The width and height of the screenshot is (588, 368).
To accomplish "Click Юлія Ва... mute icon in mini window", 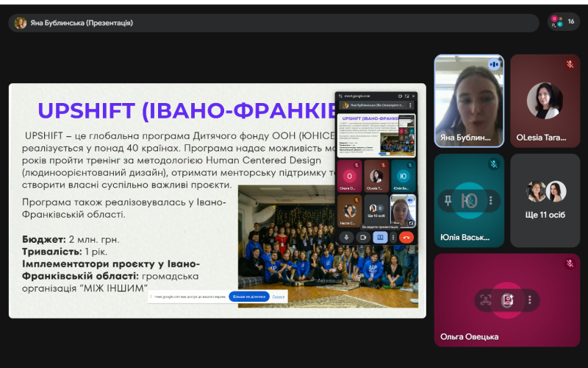I will point(410,165).
